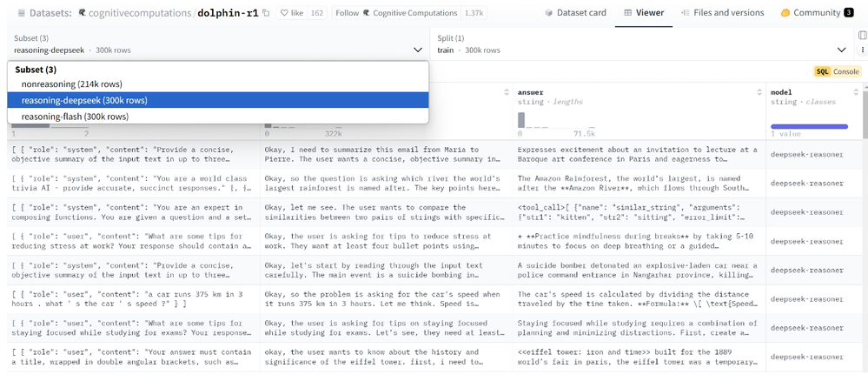Click the 162 likes count

coord(316,13)
